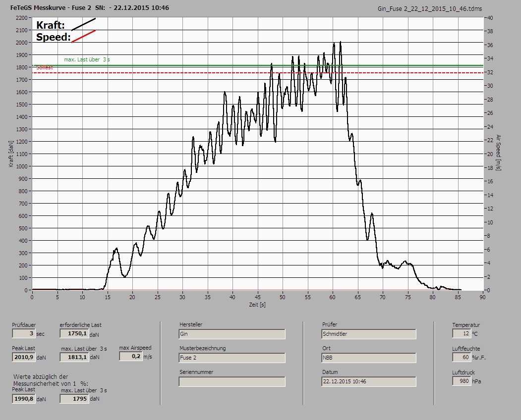Click the 40 value on the Air Speed axis
521x420 pixels.
point(490,18)
